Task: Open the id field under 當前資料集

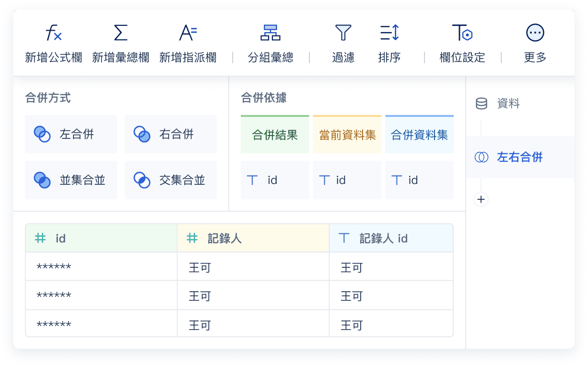Action: point(347,180)
